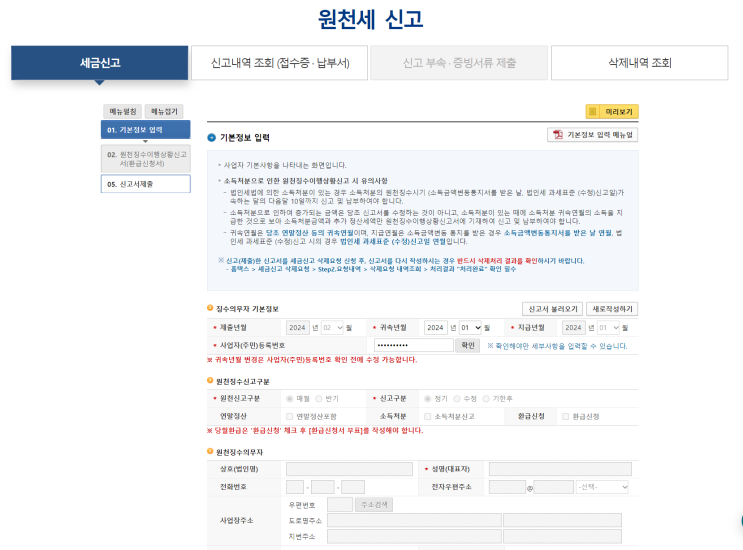
Task: Click the 상호(법인명) input field
Action: [x=349, y=469]
